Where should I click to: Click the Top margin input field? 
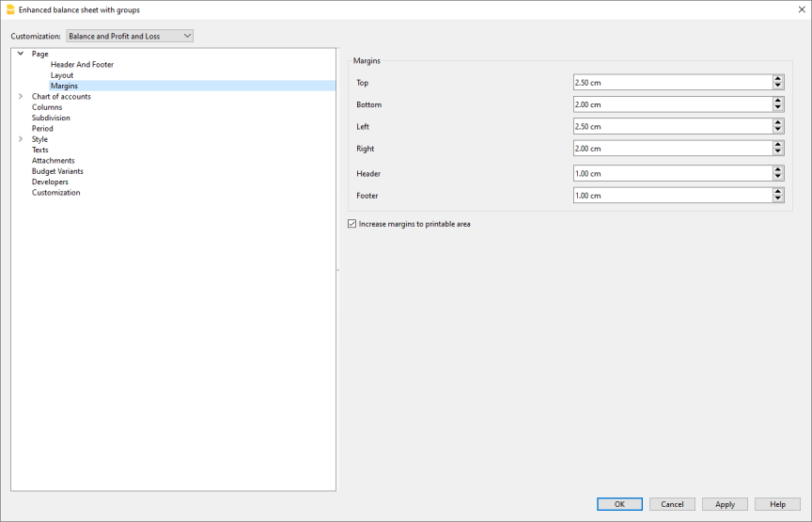point(673,83)
